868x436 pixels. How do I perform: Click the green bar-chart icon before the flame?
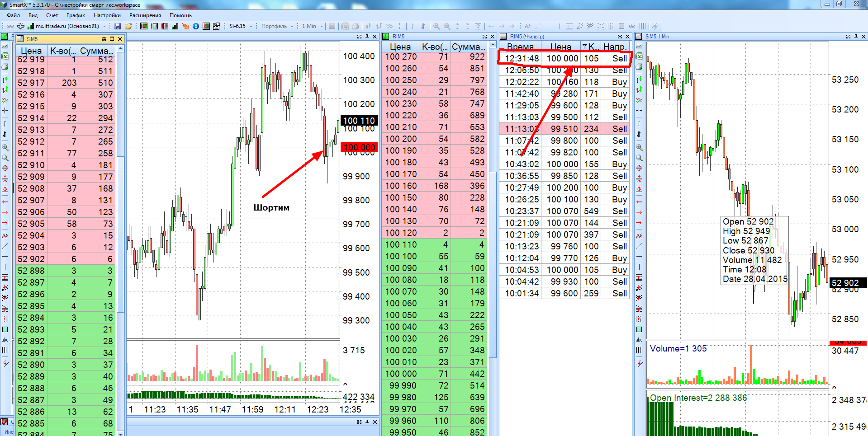(175, 26)
